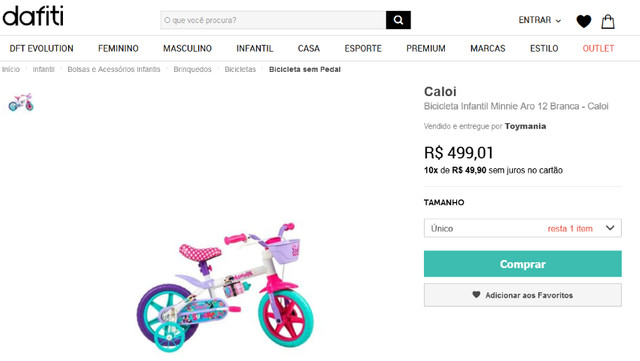The width and height of the screenshot is (640, 361).
Task: Focus the search field 'O que você procura?'
Action: [273, 20]
